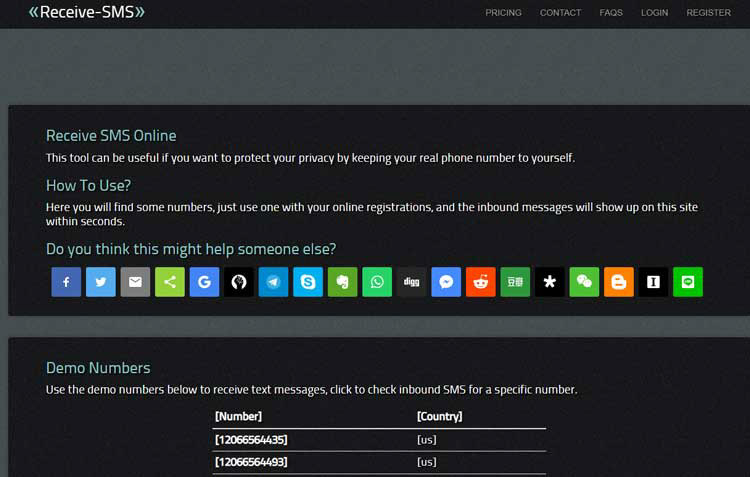Click the Receive-SMS site logo

(x=87, y=12)
